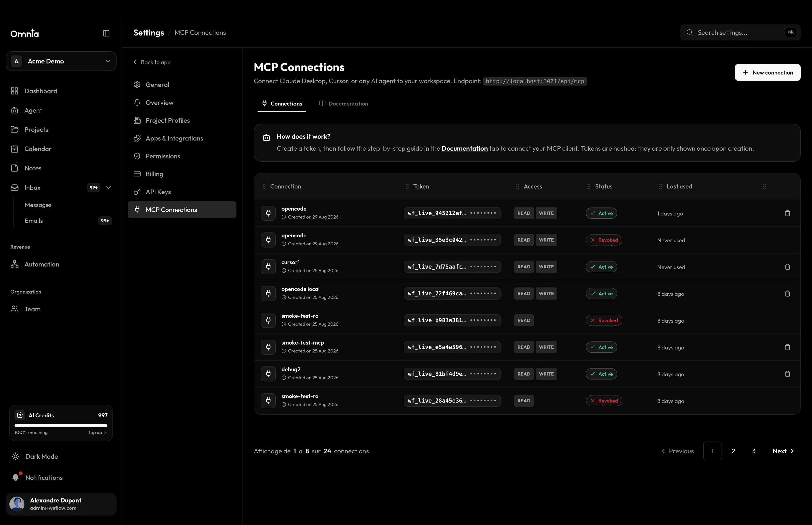The image size is (812, 525).
Task: Select page 1 in pagination
Action: (x=712, y=451)
